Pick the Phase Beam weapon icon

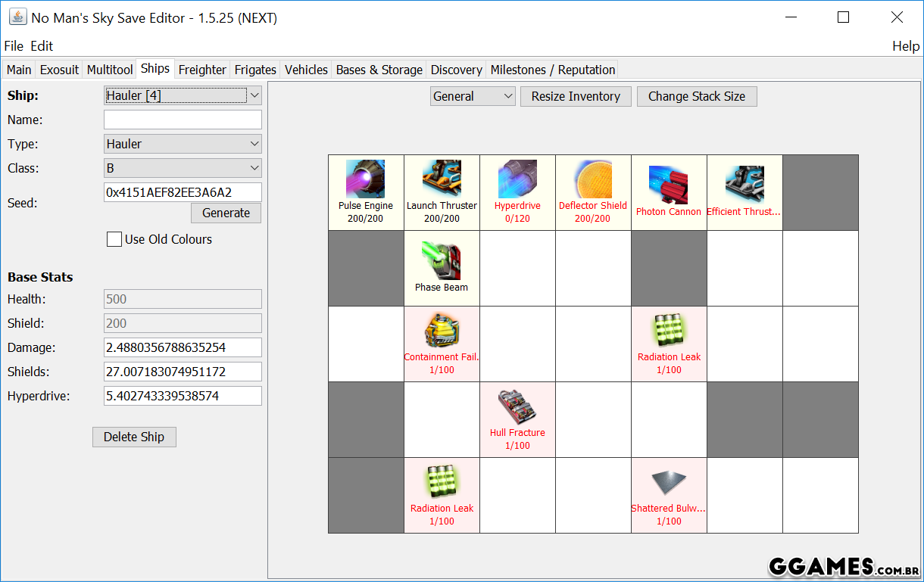tap(442, 260)
